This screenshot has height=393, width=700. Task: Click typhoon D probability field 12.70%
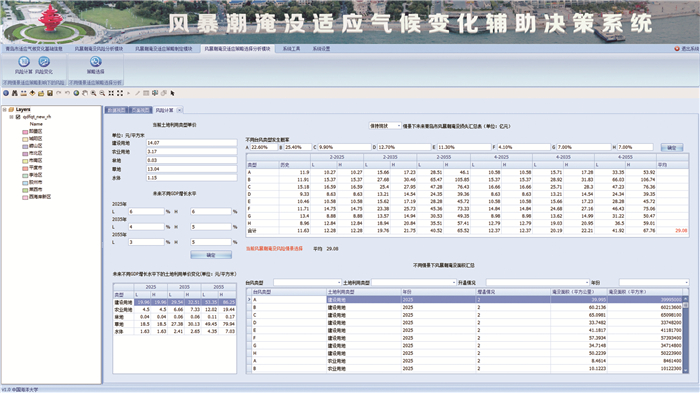pos(404,147)
